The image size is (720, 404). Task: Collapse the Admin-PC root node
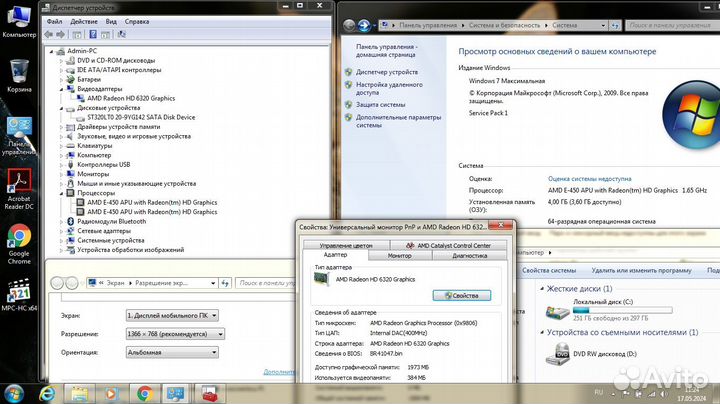[x=51, y=51]
